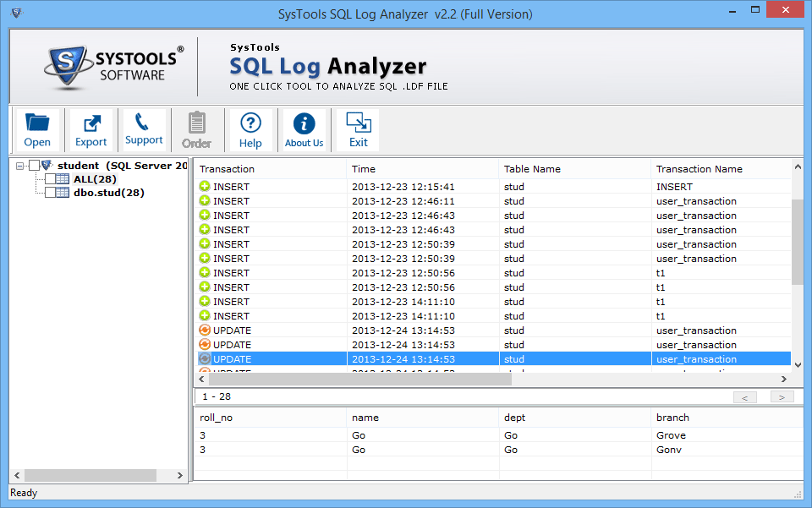The image size is (812, 508).
Task: Collapse the student database tree node
Action: coord(19,166)
